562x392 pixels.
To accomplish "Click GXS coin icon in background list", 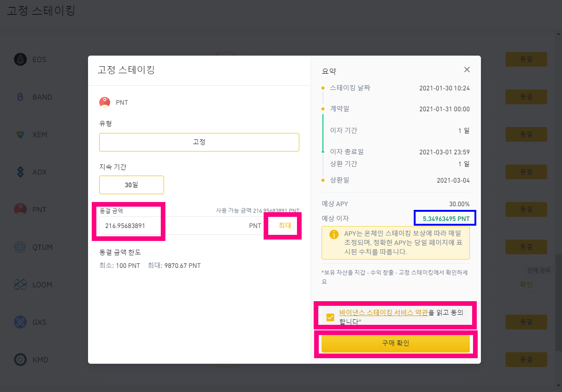I will point(20,322).
